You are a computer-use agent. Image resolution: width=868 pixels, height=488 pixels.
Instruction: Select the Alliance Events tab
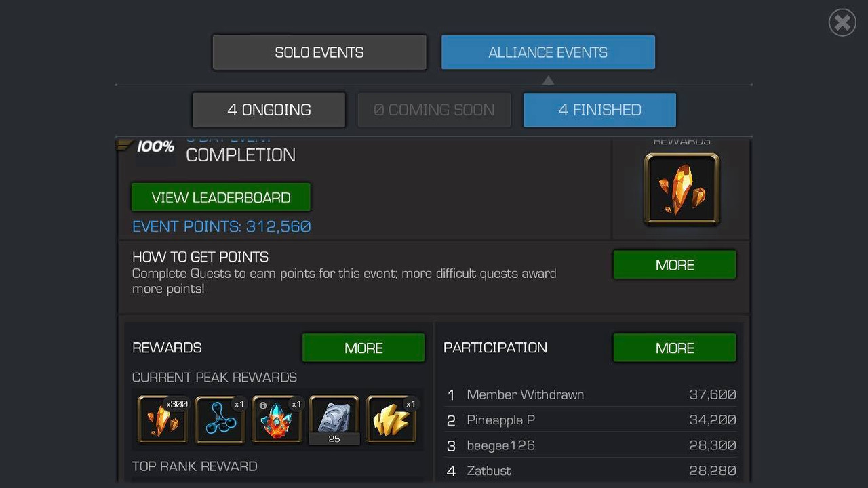(548, 52)
